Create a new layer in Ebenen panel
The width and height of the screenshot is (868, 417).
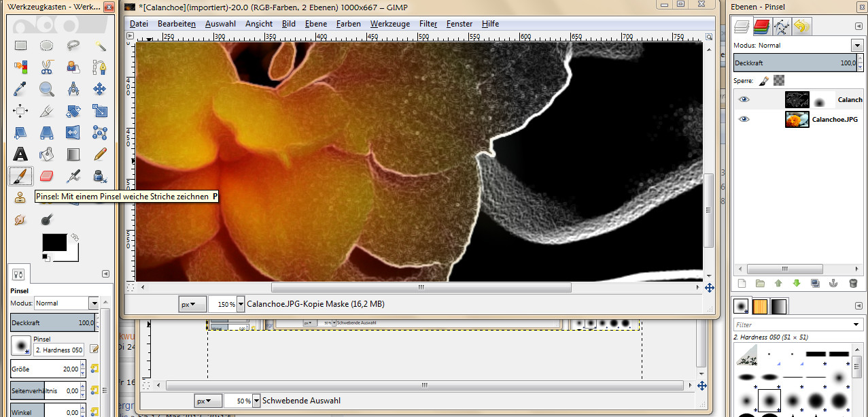pos(742,284)
